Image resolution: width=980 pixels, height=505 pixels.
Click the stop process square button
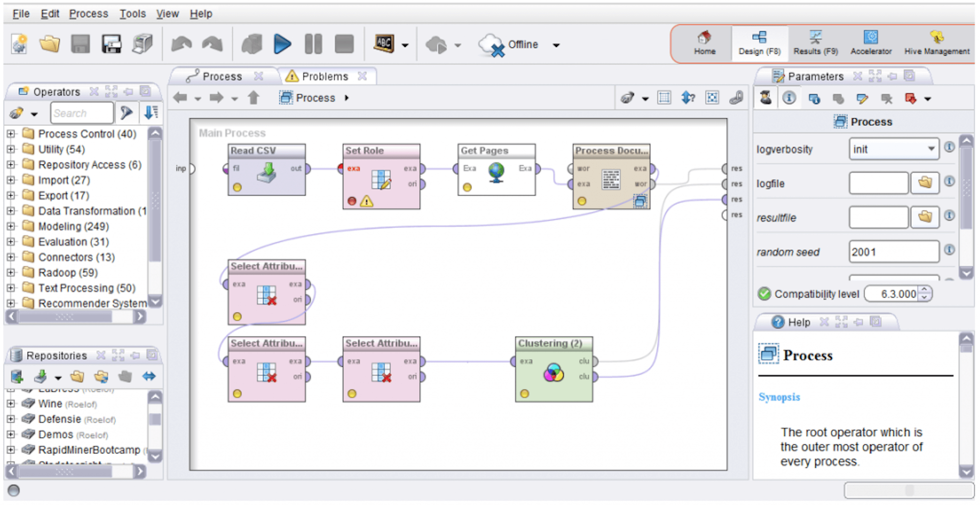coord(344,44)
